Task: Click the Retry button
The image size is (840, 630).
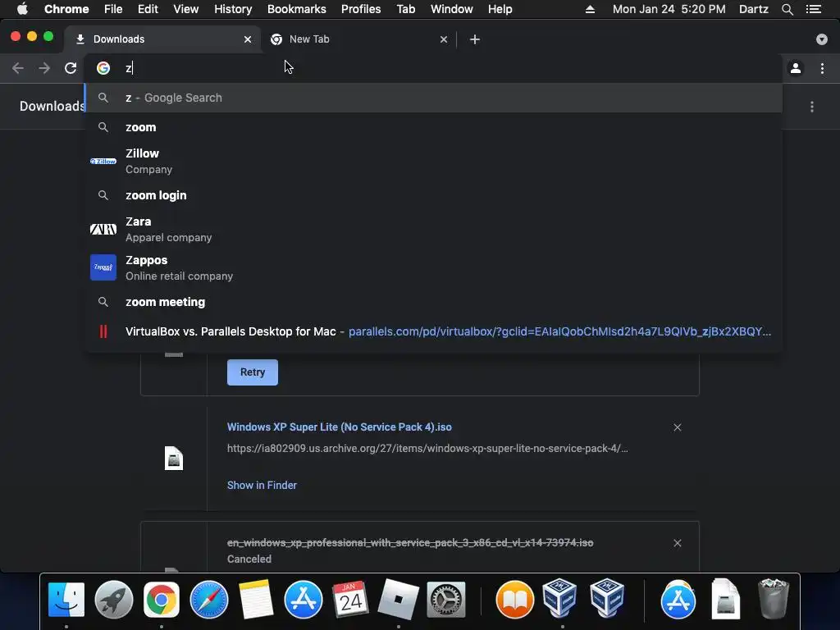Action: 253,372
